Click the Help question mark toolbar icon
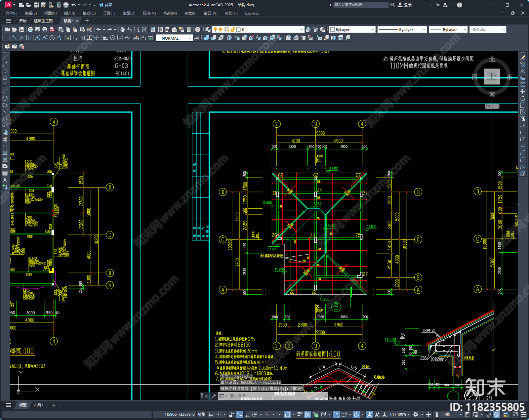The image size is (529, 420). [x=197, y=29]
